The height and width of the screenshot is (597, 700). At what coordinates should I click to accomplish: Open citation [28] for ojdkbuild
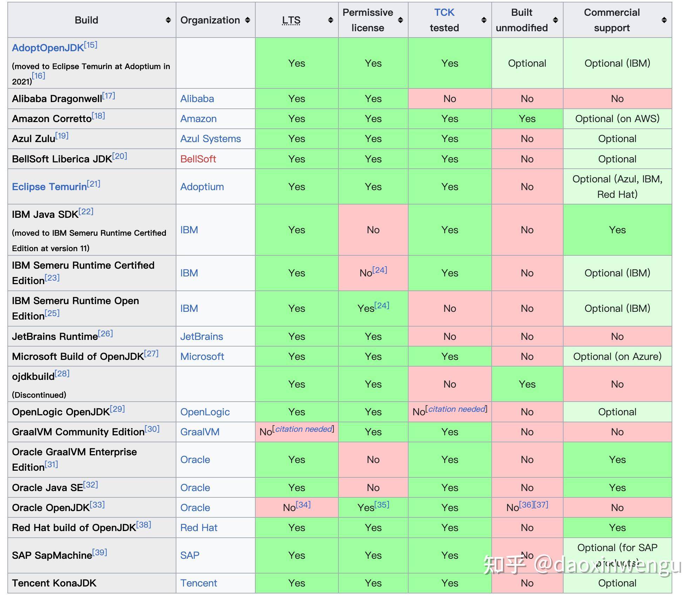coord(62,374)
